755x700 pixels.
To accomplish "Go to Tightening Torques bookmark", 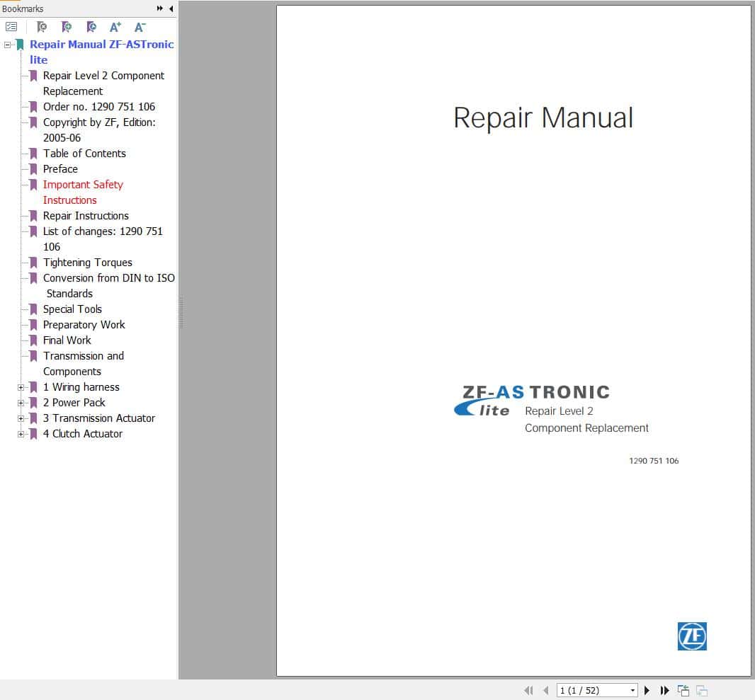I will (x=88, y=262).
